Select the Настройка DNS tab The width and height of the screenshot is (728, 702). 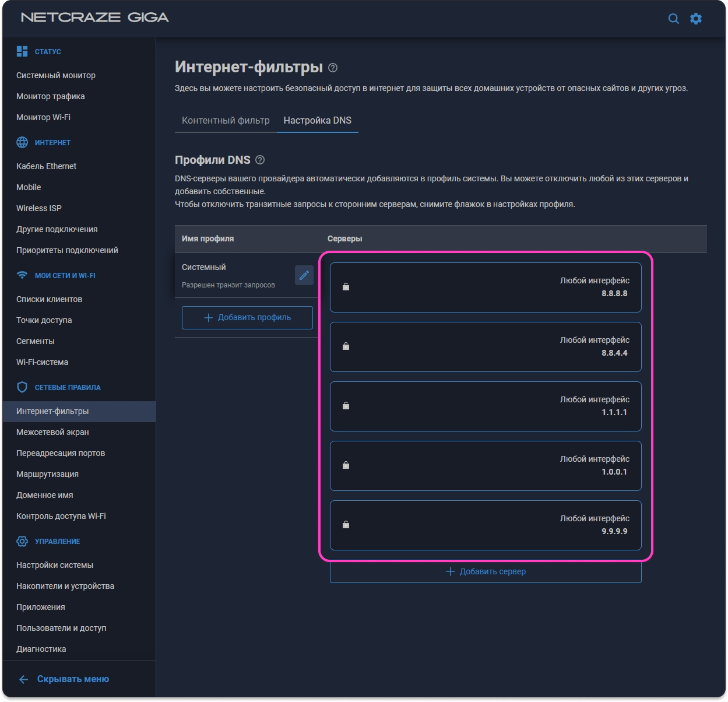[x=317, y=120]
